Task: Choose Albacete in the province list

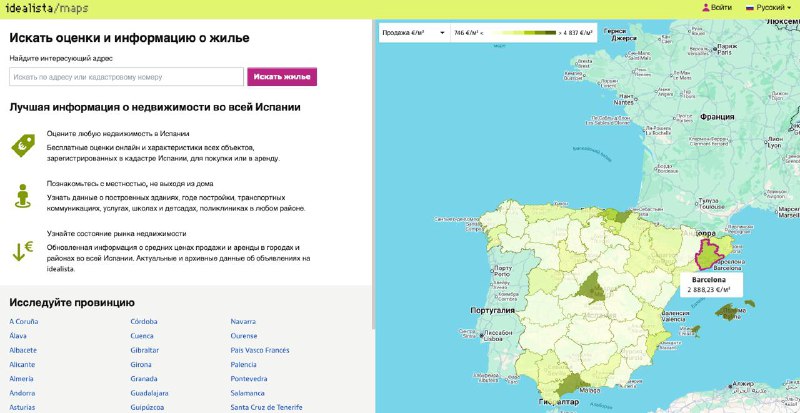Action: click(23, 350)
